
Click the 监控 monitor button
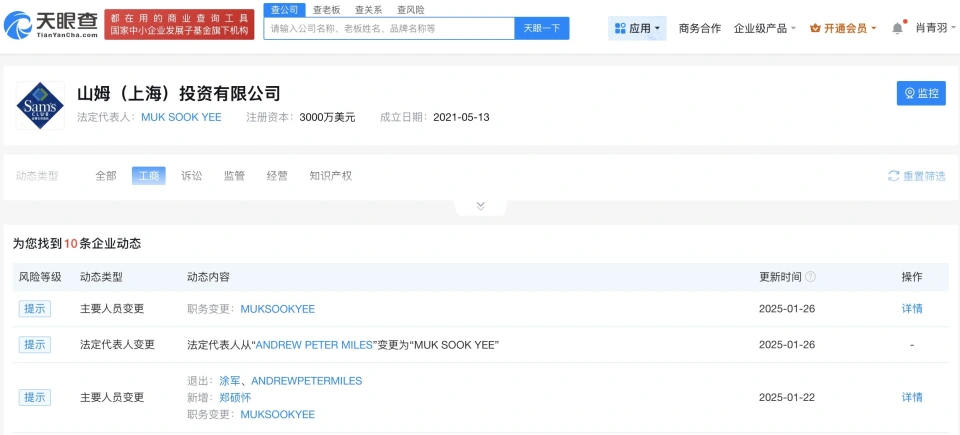[921, 93]
